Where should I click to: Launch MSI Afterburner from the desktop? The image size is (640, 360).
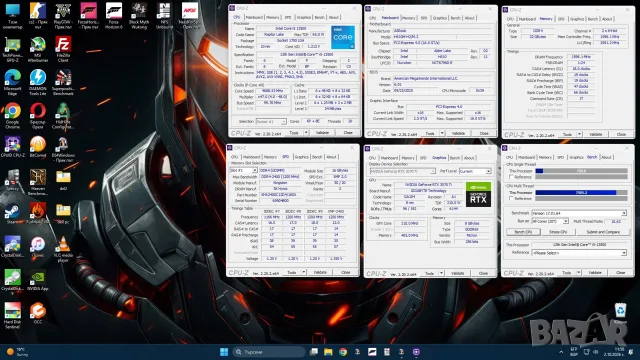pyautogui.click(x=38, y=49)
